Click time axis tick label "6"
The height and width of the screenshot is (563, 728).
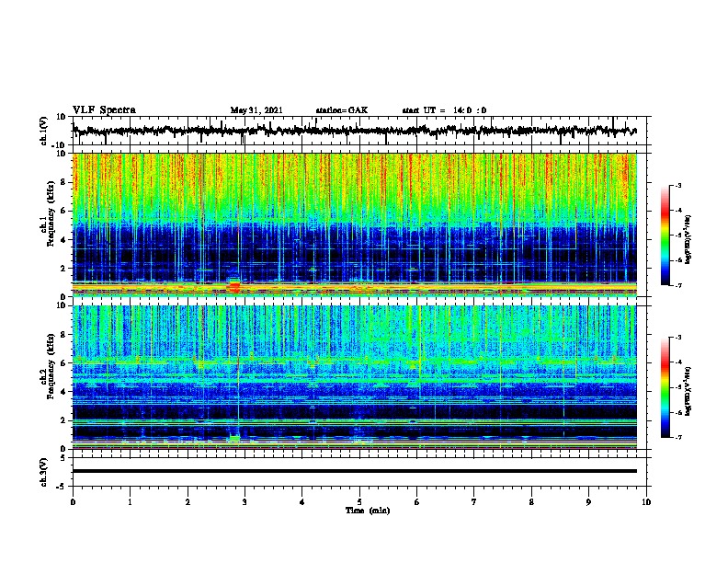(x=417, y=502)
